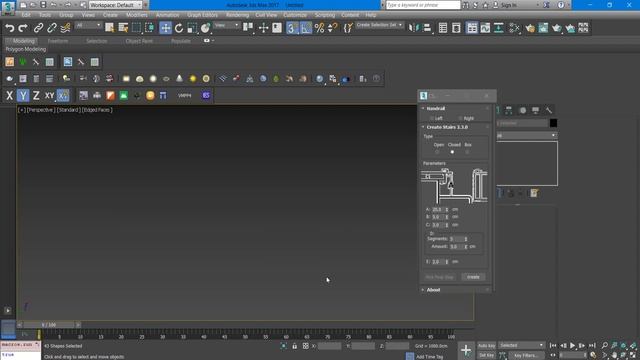This screenshot has width=640, height=360.
Task: Open the Modifiers menu
Action: pyautogui.click(x=137, y=15)
